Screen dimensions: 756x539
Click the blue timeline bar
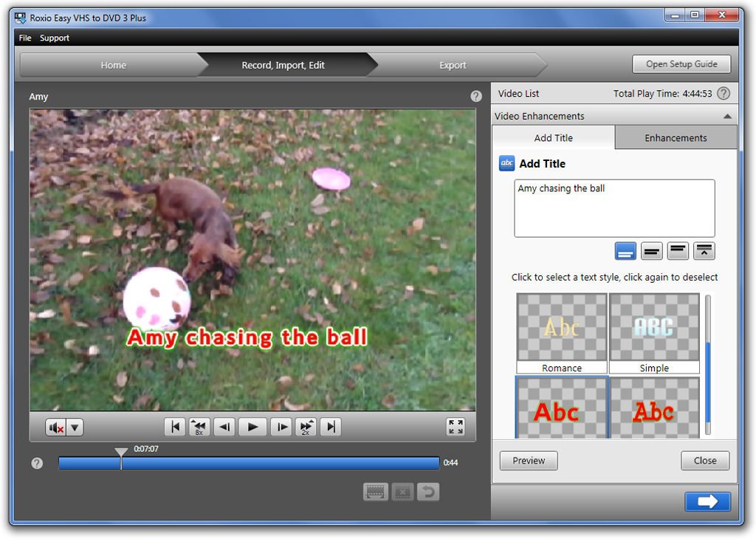click(x=281, y=463)
